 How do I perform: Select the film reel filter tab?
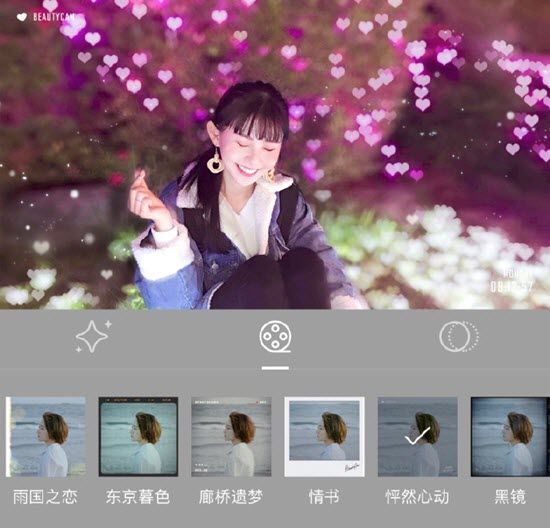pyautogui.click(x=275, y=337)
